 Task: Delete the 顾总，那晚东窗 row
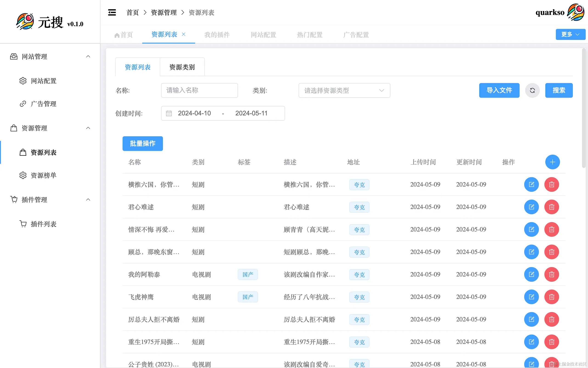coord(552,252)
